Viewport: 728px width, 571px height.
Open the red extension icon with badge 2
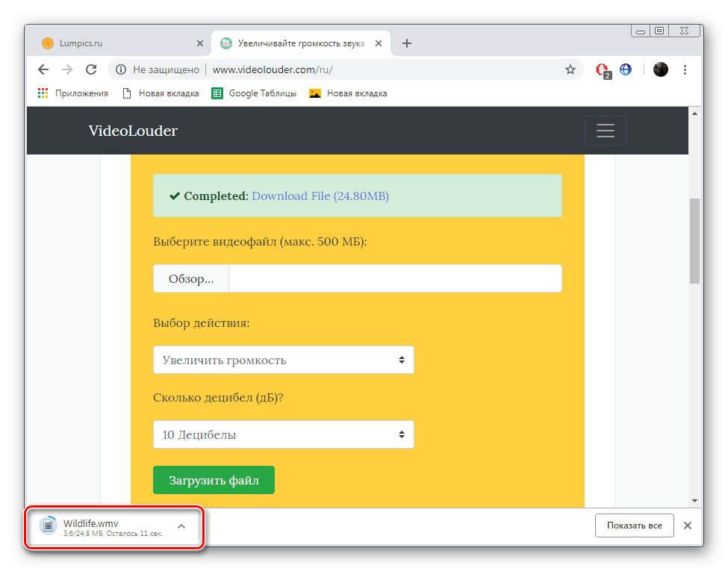(603, 71)
